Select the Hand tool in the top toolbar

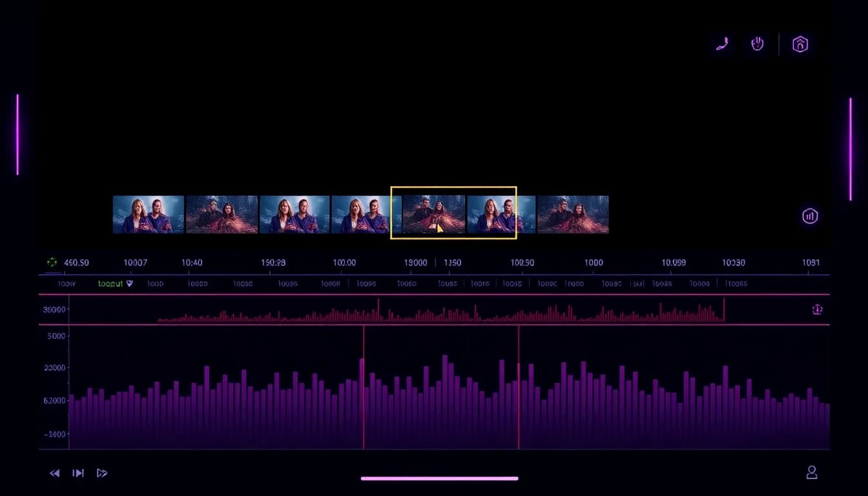pyautogui.click(x=757, y=43)
